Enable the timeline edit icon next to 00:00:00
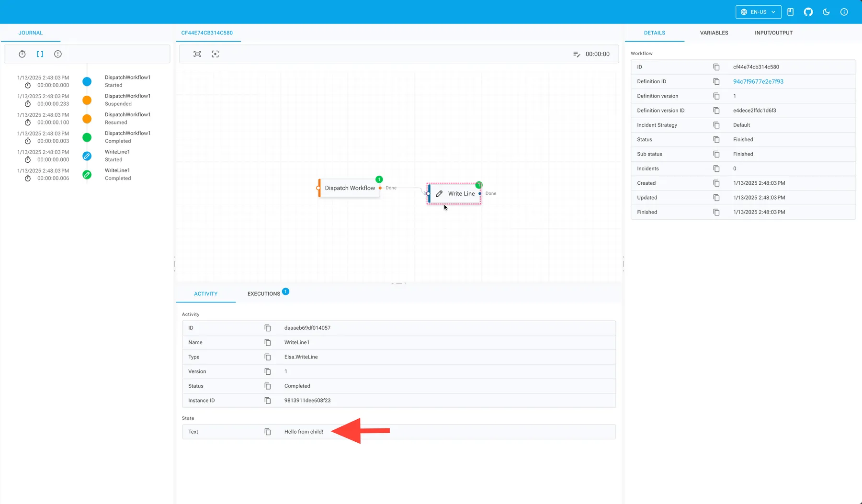This screenshot has height=504, width=862. click(x=577, y=54)
